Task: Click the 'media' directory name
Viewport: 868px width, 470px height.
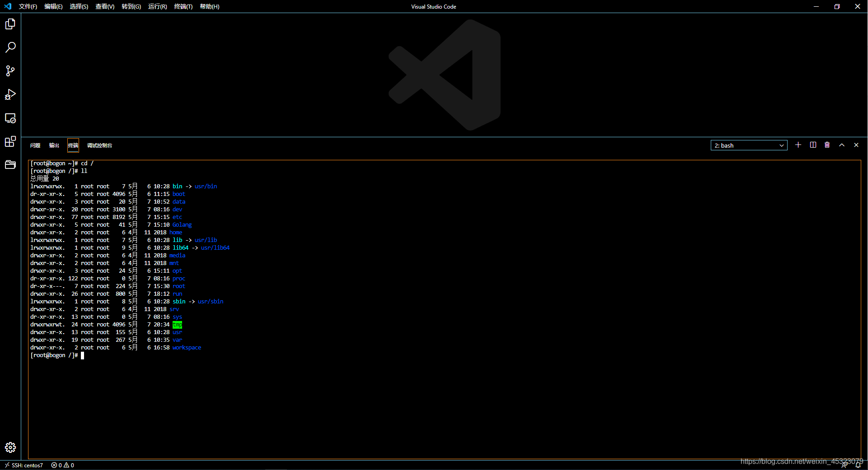Action: coord(178,256)
